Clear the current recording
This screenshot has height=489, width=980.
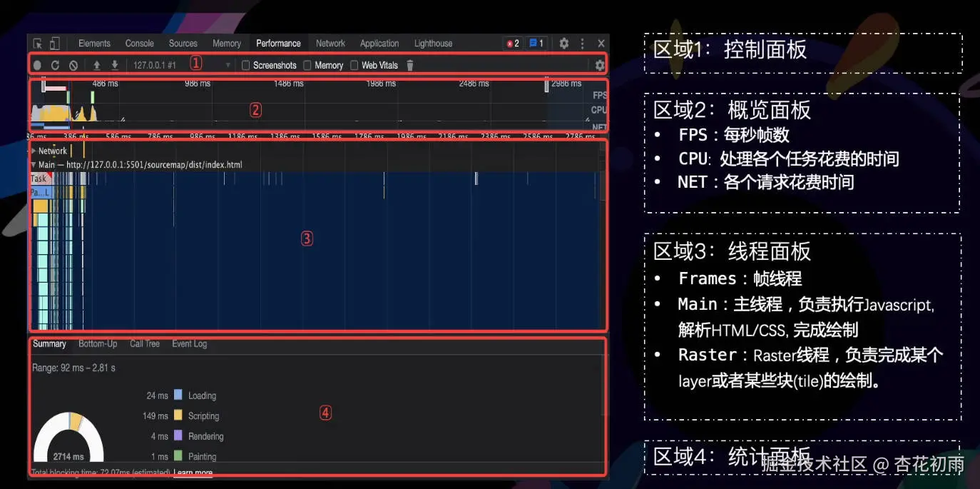73,65
